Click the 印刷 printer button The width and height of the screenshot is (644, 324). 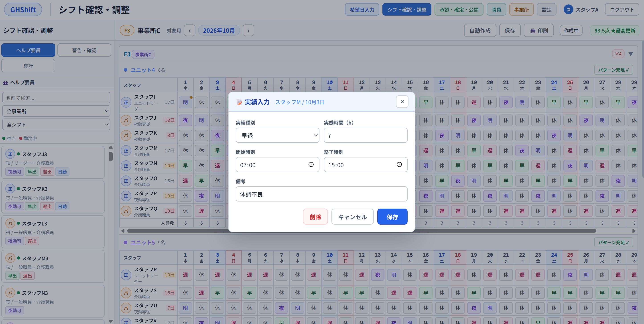(x=539, y=30)
